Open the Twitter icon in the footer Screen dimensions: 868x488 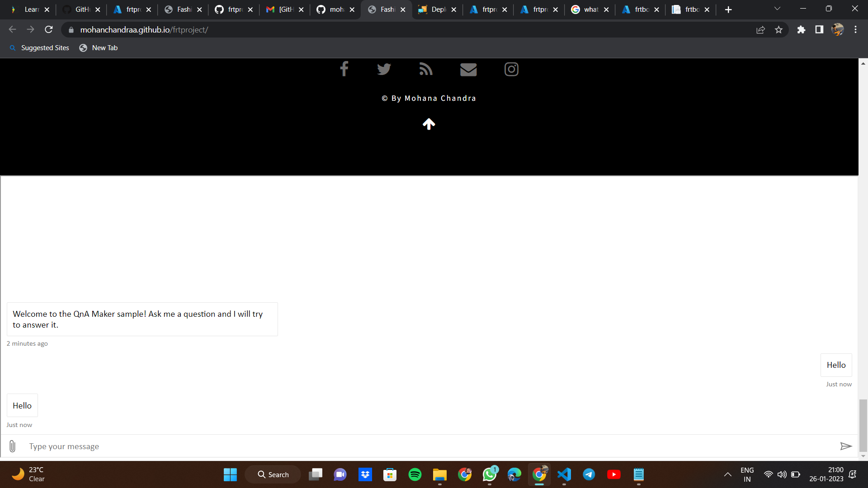383,69
